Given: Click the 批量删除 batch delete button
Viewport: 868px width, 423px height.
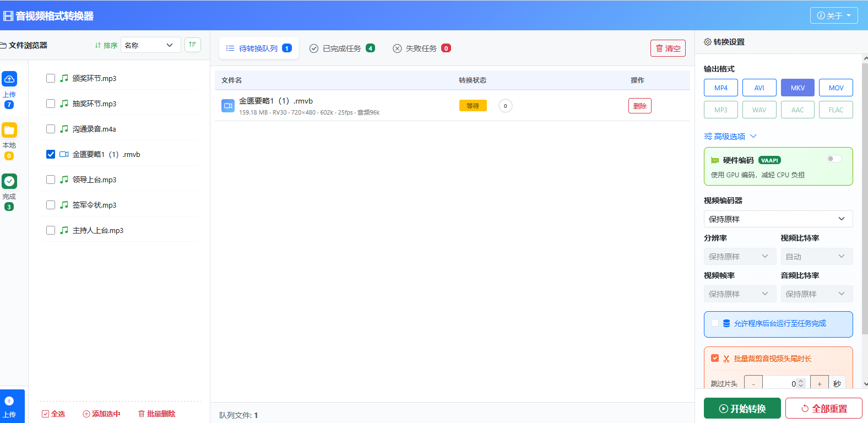Looking at the screenshot, I should [157, 414].
